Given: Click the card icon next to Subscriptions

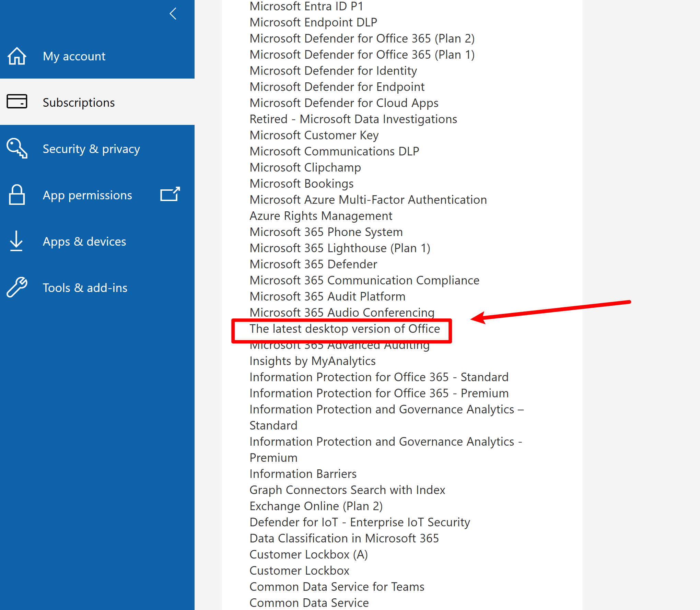Looking at the screenshot, I should point(17,102).
